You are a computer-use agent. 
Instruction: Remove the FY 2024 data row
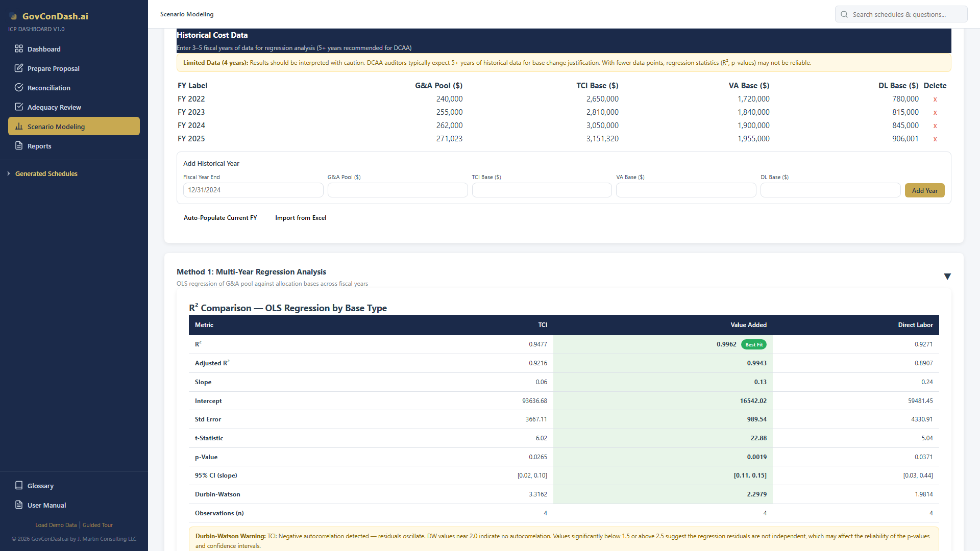point(935,126)
